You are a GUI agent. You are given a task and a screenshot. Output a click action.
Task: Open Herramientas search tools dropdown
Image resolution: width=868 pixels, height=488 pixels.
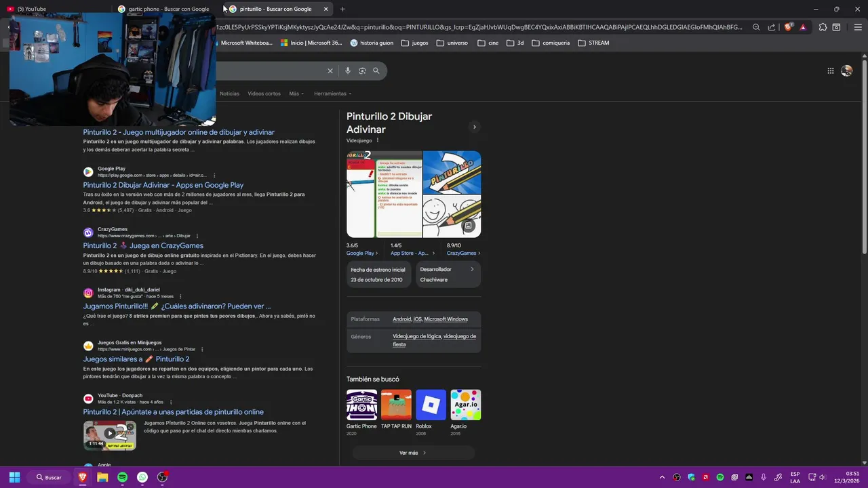coord(333,94)
